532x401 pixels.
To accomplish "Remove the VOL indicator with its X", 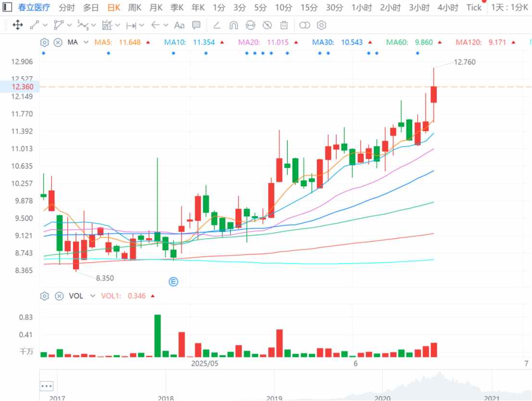I will (59, 296).
